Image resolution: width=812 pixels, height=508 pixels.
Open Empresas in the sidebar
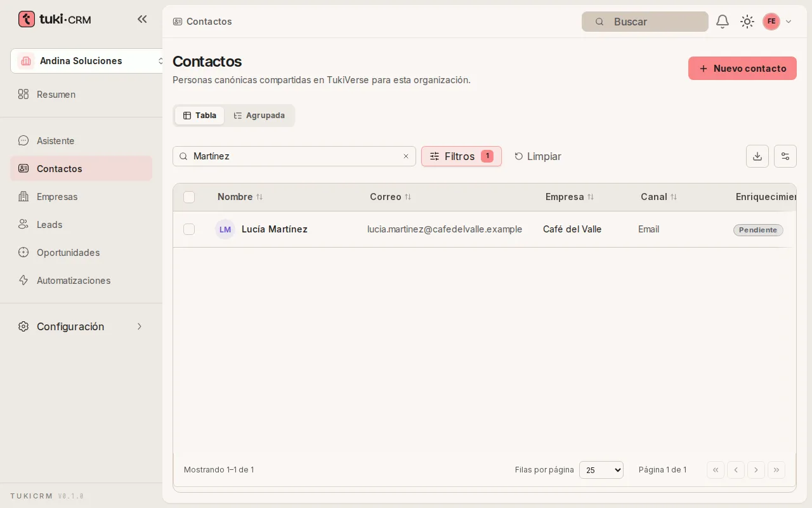pos(81,197)
